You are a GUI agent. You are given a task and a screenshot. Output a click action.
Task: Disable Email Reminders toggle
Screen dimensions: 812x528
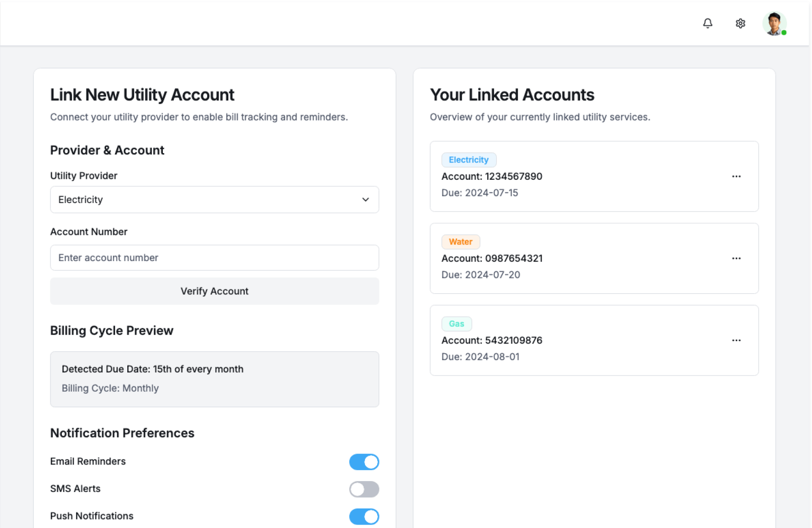pyautogui.click(x=364, y=462)
